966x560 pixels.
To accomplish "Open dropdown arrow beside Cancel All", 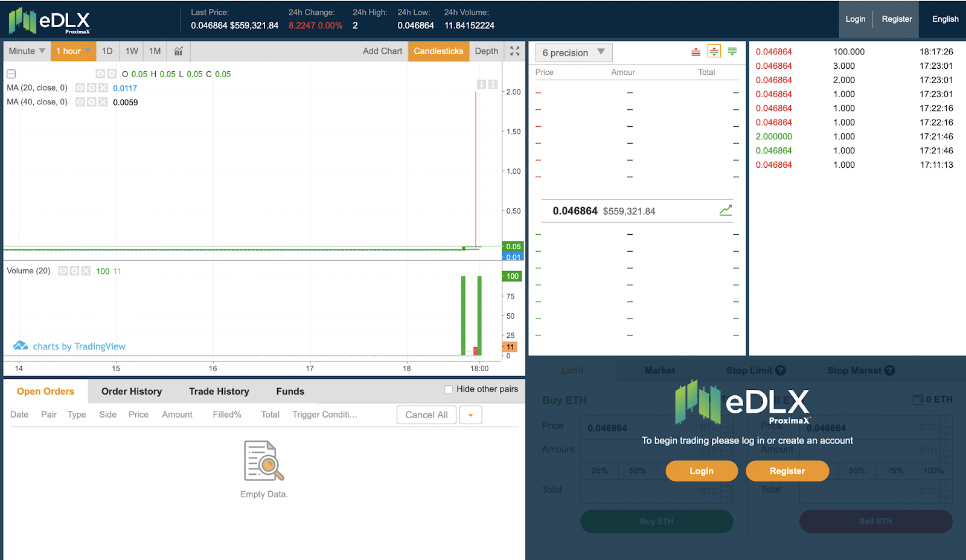I will [x=470, y=415].
